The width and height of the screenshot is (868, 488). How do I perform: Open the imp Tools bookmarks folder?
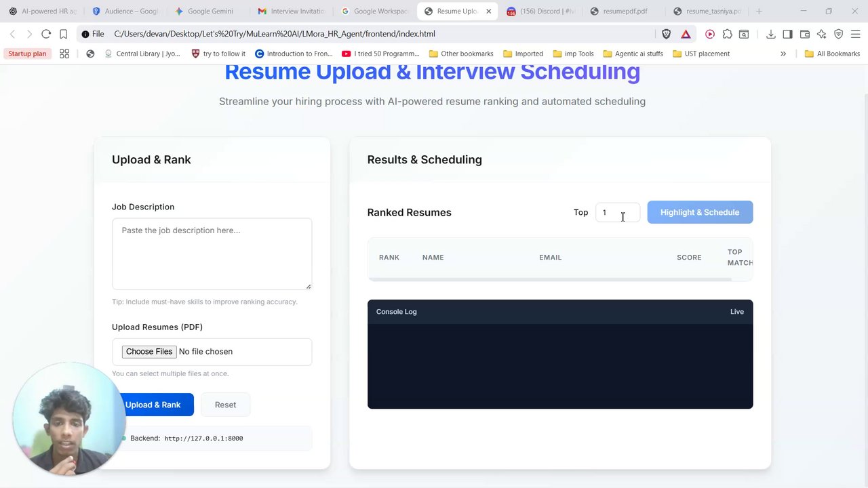(573, 54)
